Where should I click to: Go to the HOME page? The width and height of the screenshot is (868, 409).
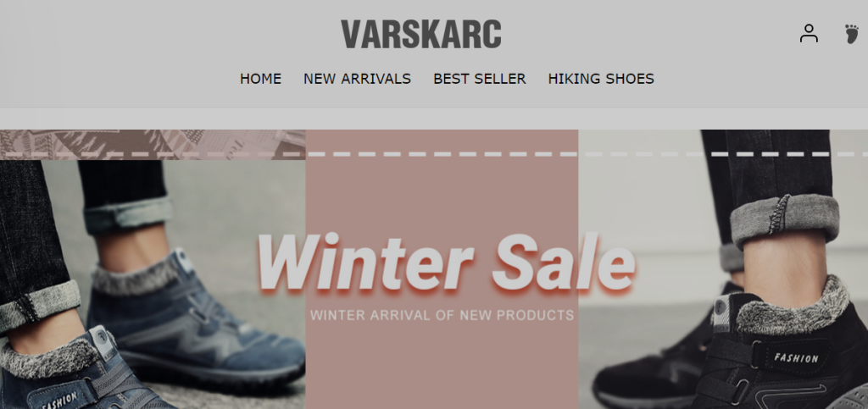click(260, 79)
